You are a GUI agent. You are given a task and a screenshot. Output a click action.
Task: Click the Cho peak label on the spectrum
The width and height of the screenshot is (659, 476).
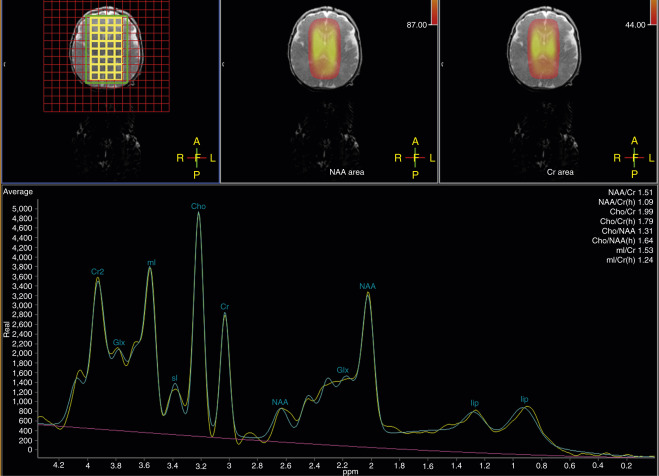click(198, 205)
